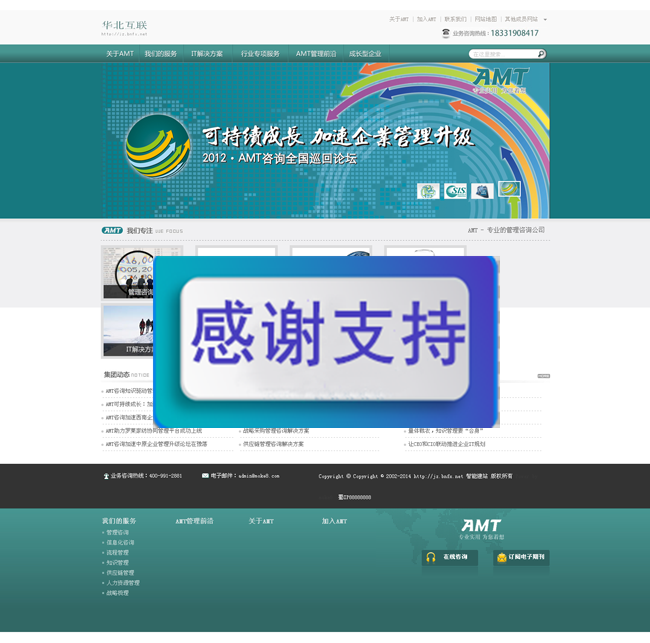This screenshot has height=643, width=650.
Task: Click the footer email envelope icon
Action: click(205, 476)
